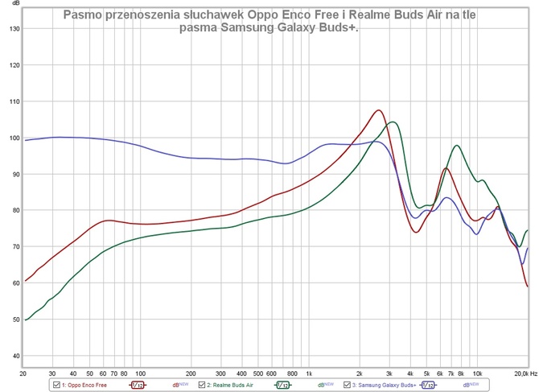
Task: Click the 40 value on the dB axis
Action: click(16, 357)
